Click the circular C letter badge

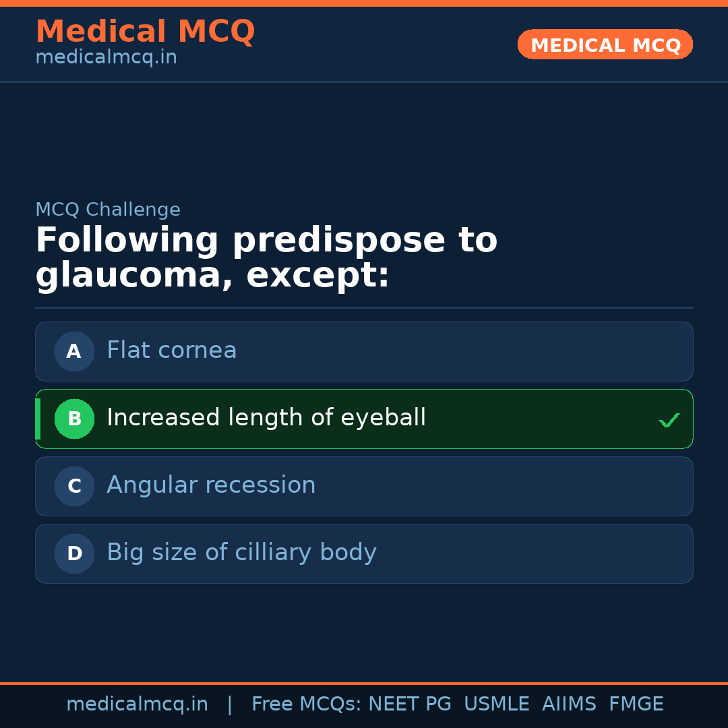point(74,486)
